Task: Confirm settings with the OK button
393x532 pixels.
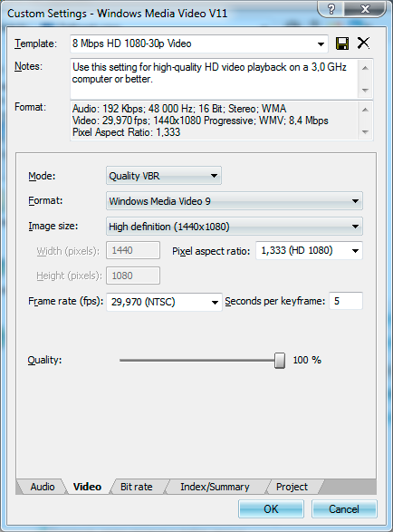Action: [271, 509]
